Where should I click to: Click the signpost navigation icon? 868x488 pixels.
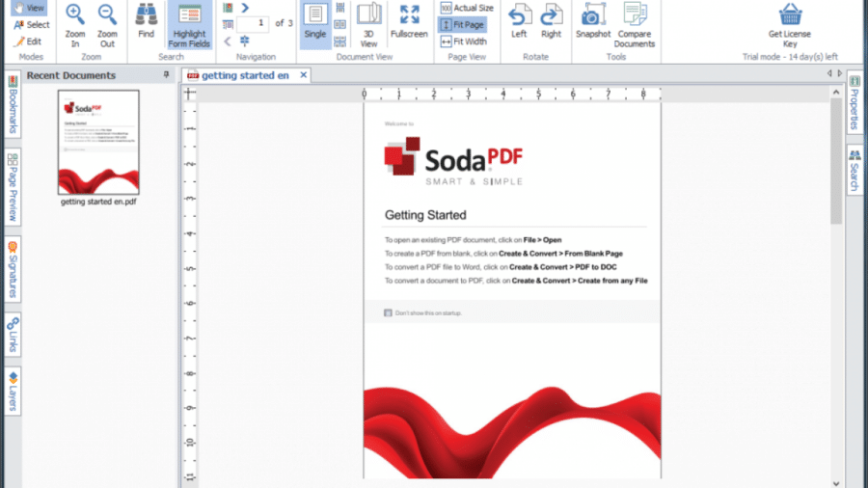[245, 41]
